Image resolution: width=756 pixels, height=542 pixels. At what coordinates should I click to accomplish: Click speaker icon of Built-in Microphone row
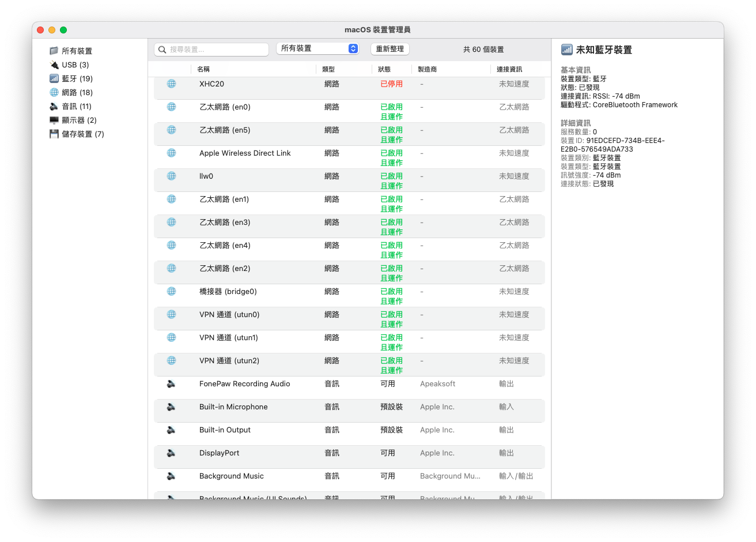coord(171,407)
